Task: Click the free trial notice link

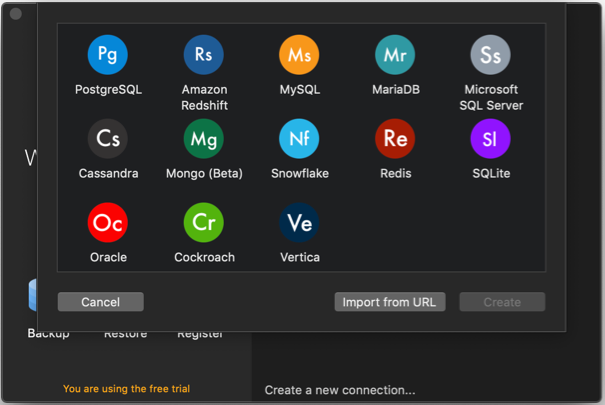Action: [127, 388]
